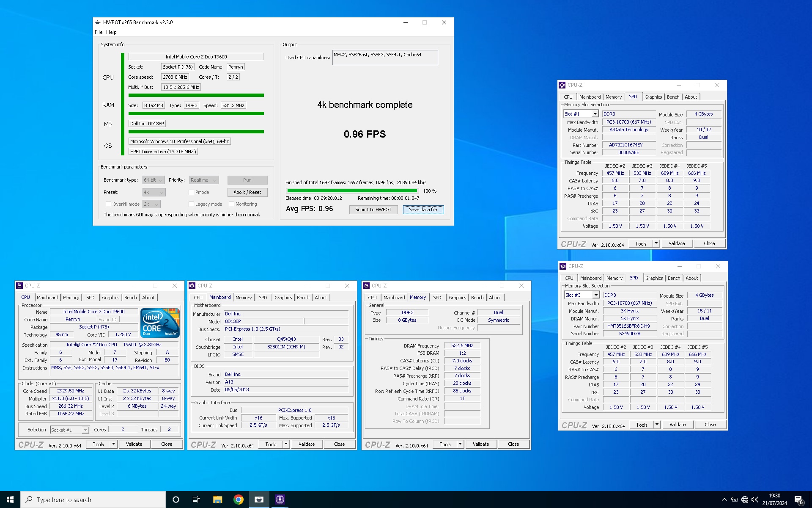Click the benchmark progress bar at 100%
Image resolution: width=812 pixels, height=508 pixels.
(x=353, y=191)
